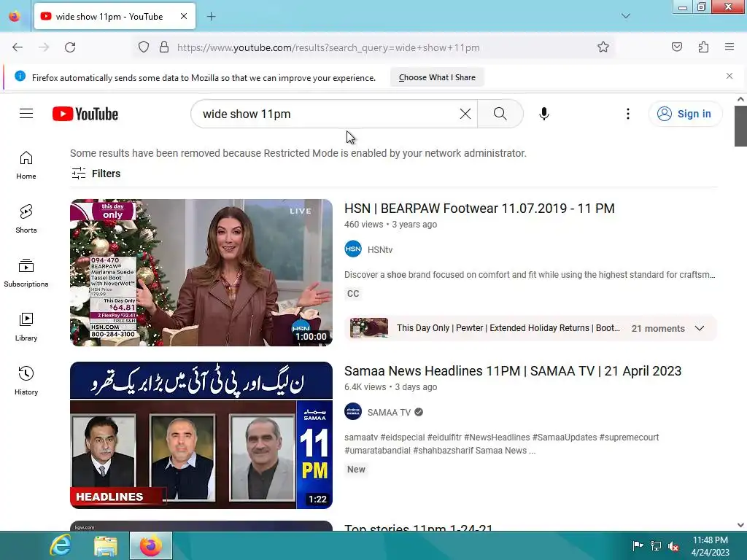Open Subscriptions in the sidebar
Screen dimensions: 747x560
pyautogui.click(x=26, y=273)
